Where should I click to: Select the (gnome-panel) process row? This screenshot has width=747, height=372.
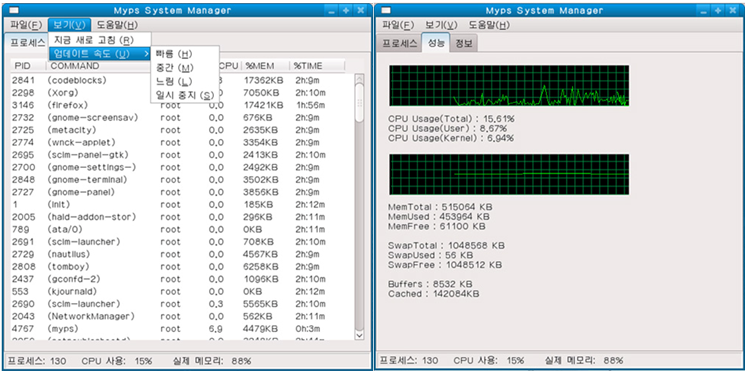pyautogui.click(x=182, y=192)
